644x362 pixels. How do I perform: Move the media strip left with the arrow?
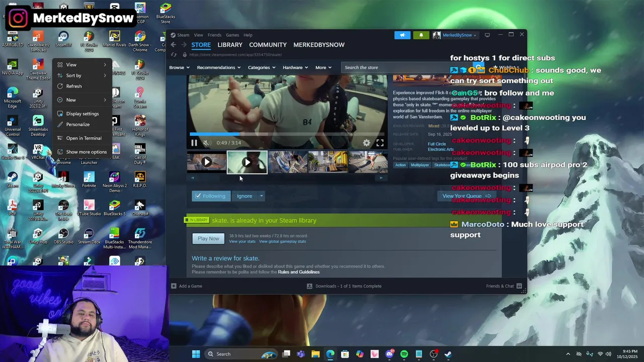pos(192,177)
